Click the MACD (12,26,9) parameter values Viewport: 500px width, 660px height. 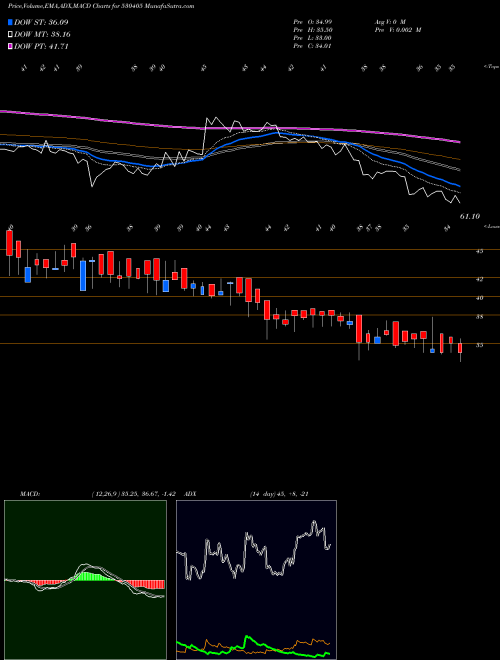click(136, 494)
